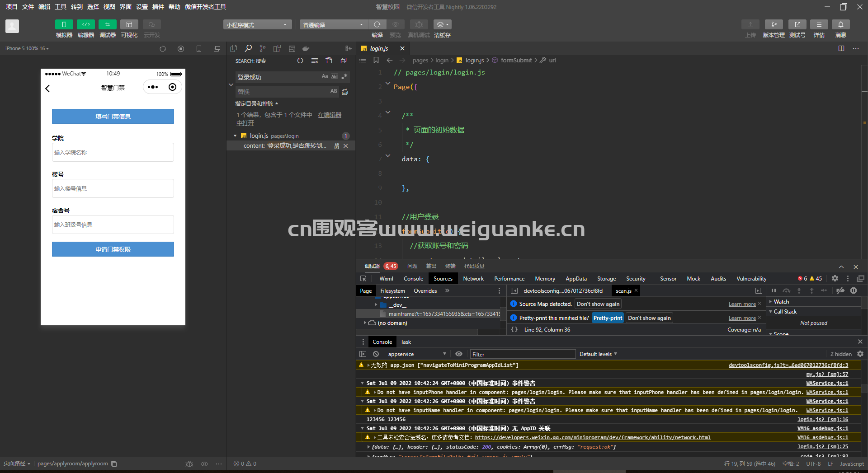Click the bookmark icon in breadcrumb bar

coord(376,60)
